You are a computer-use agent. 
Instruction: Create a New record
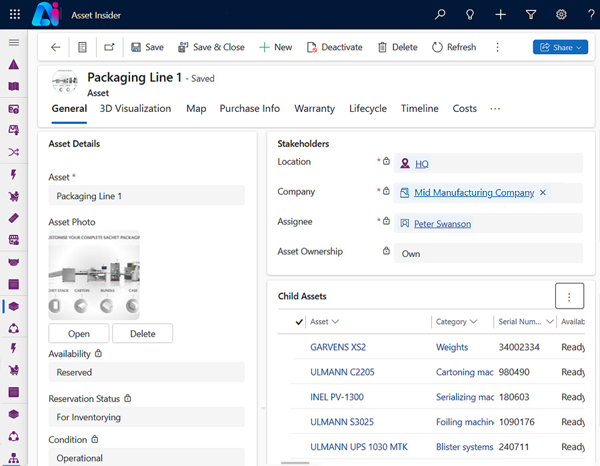click(276, 47)
